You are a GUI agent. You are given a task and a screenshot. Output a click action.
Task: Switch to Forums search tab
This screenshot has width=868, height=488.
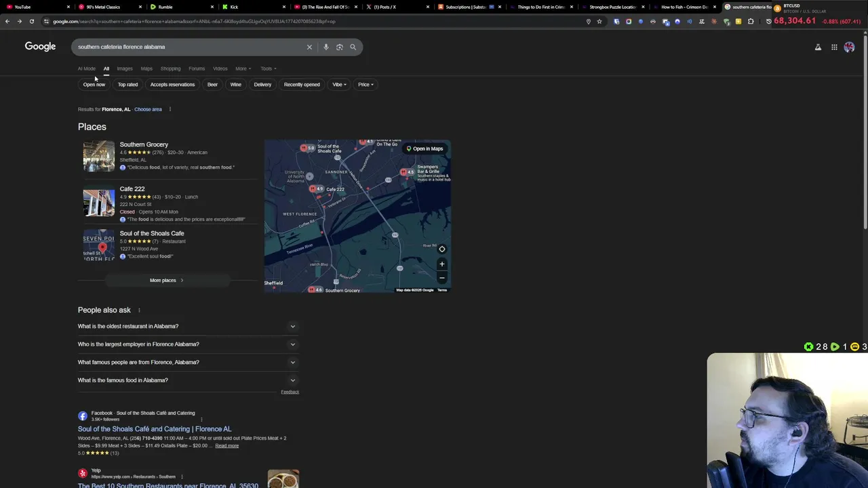(x=197, y=68)
